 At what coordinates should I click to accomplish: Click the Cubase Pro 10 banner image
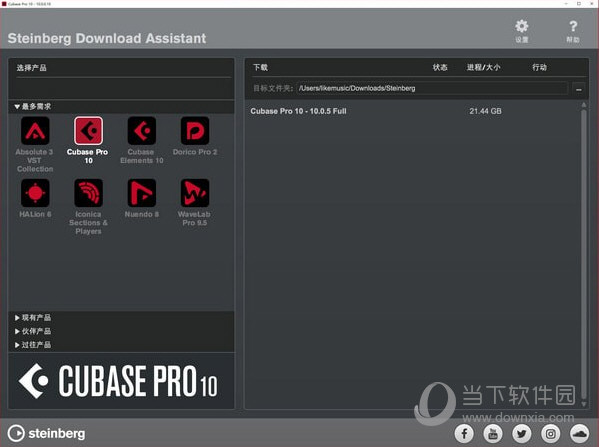pos(121,381)
